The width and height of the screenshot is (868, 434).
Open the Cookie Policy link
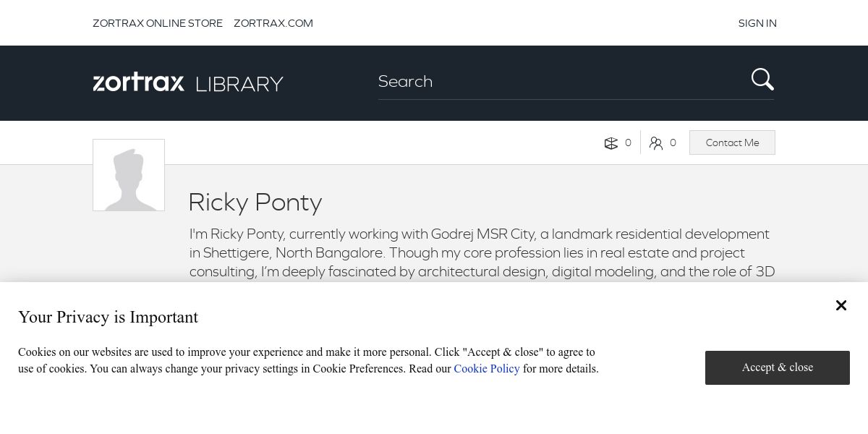[x=487, y=369]
